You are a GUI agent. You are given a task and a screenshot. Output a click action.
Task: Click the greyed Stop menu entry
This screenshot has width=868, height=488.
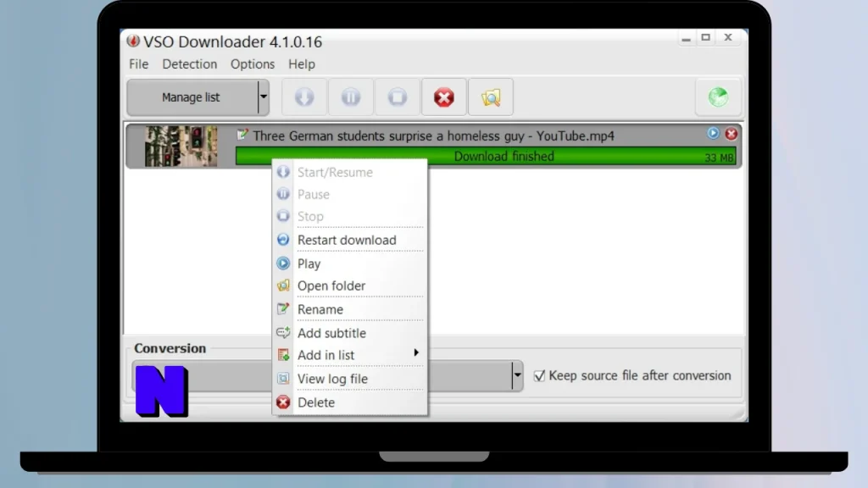click(350, 216)
